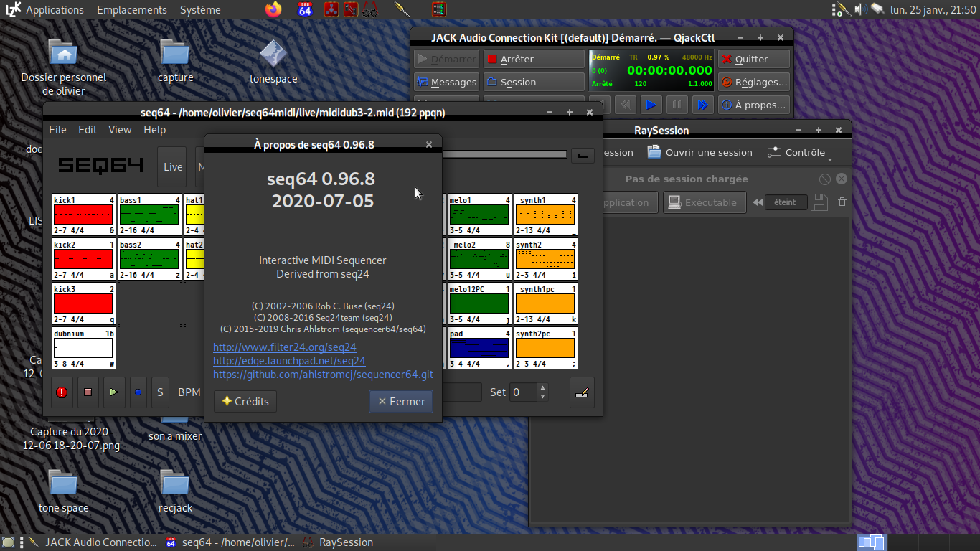Click the seq64 panic button
This screenshot has height=551, width=980.
click(x=62, y=392)
